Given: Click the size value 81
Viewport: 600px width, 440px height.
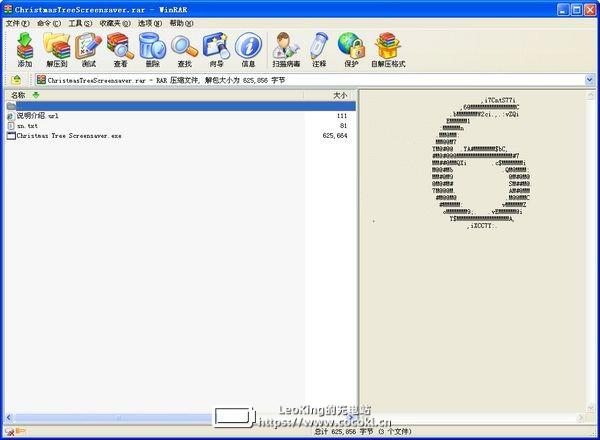Looking at the screenshot, I should pyautogui.click(x=343, y=125).
